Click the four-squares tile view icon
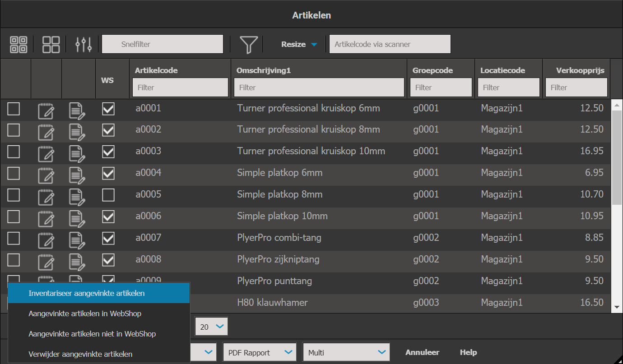623x364 pixels. point(51,45)
